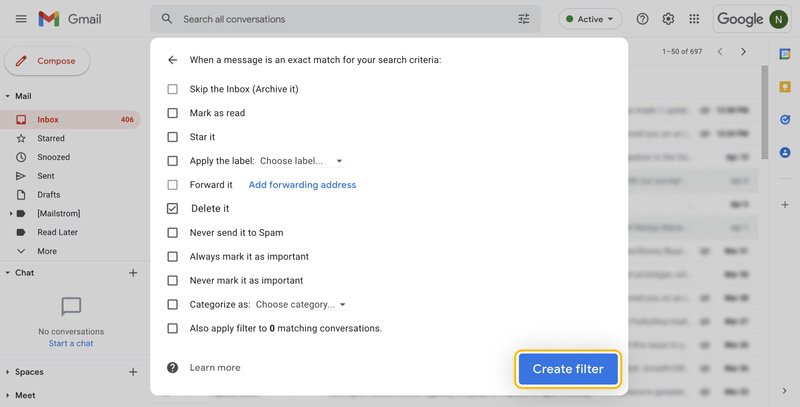Image resolution: width=800 pixels, height=407 pixels.
Task: Open Settings gear icon
Action: [668, 19]
